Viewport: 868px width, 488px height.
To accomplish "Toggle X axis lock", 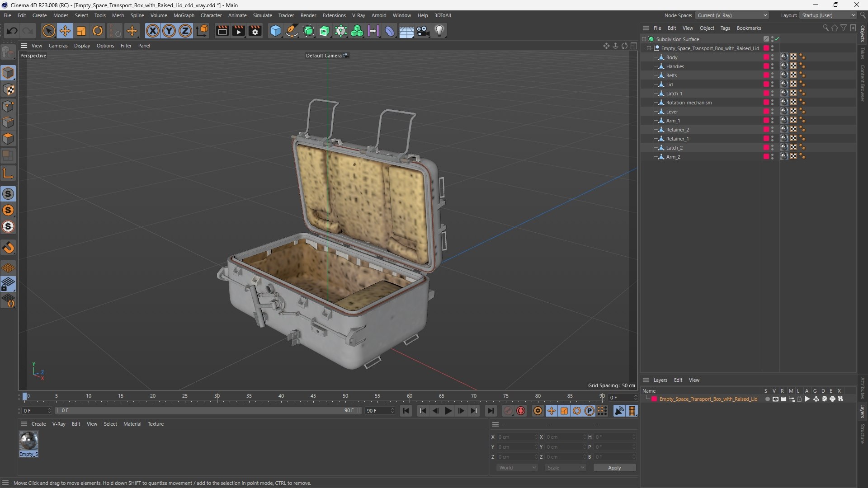I will [153, 31].
